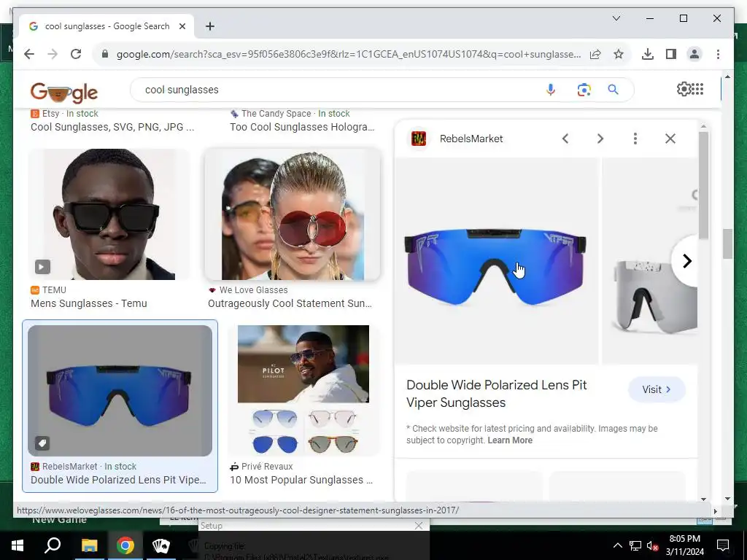
Task: Visit the RebelsMarket product page
Action: [657, 389]
